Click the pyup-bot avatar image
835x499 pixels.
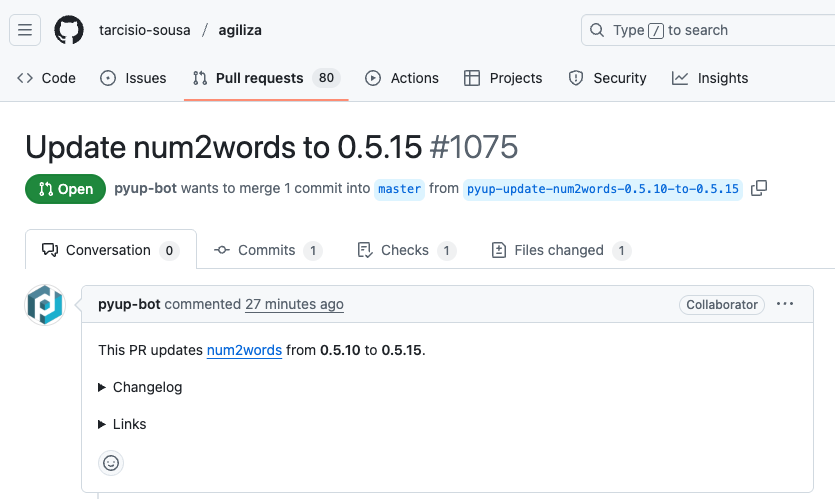coord(45,305)
